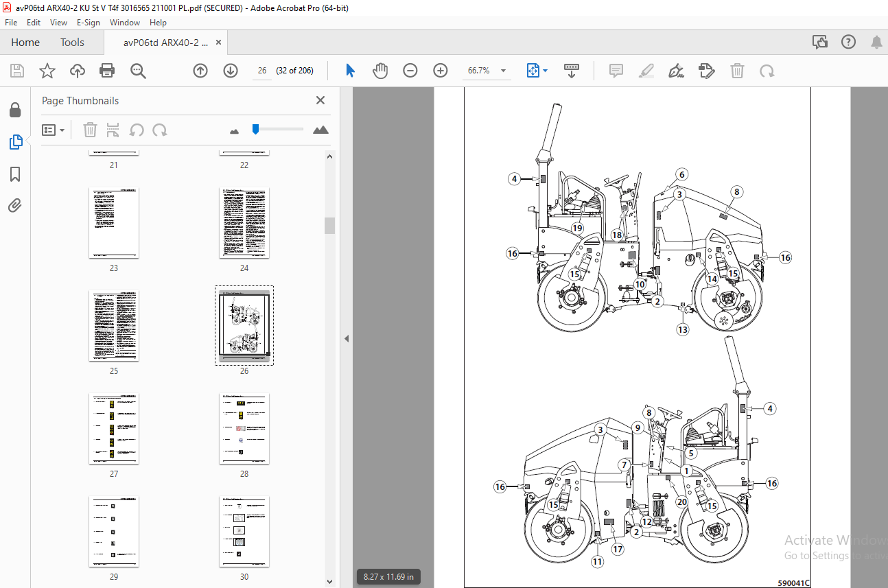
Task: Select page 27 thumbnail
Action: (114, 429)
